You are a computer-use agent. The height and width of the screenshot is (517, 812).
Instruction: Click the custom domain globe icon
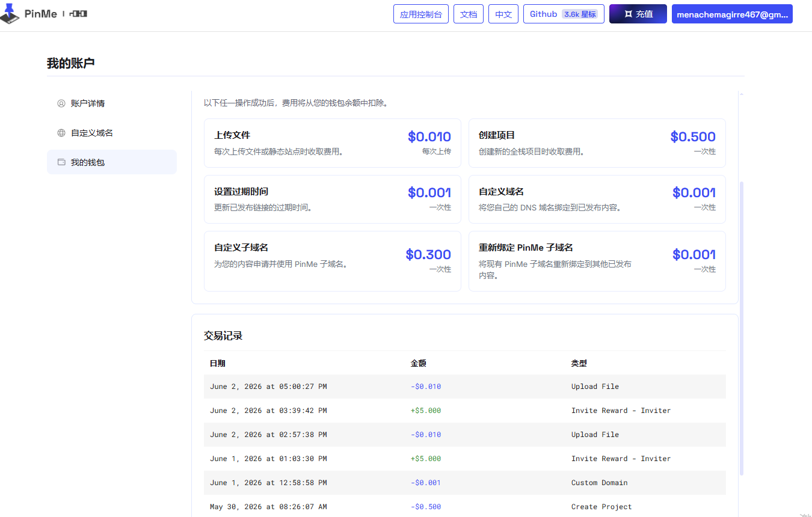61,133
